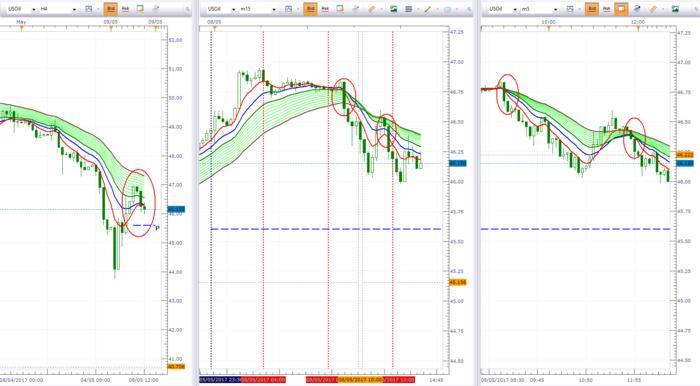Screen dimensions: 700x386
Task: Open the template dropdown arrow in H4 chart
Action: [98, 9]
